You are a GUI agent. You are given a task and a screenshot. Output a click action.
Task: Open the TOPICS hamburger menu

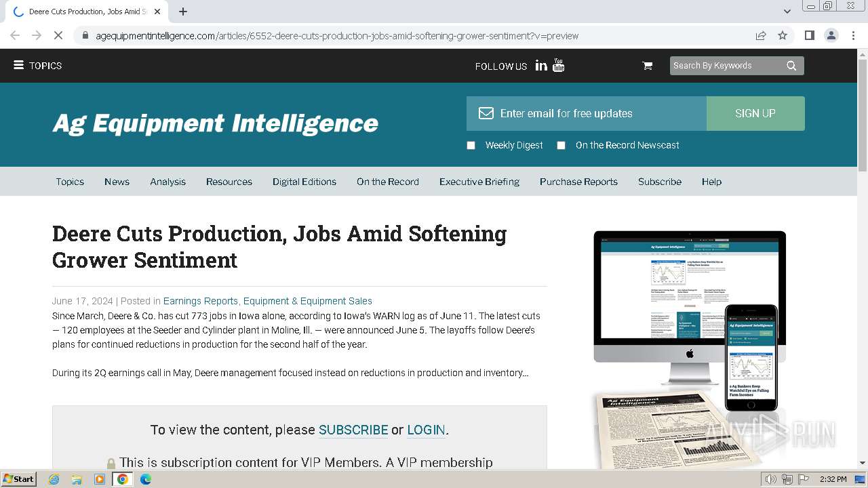coord(38,66)
